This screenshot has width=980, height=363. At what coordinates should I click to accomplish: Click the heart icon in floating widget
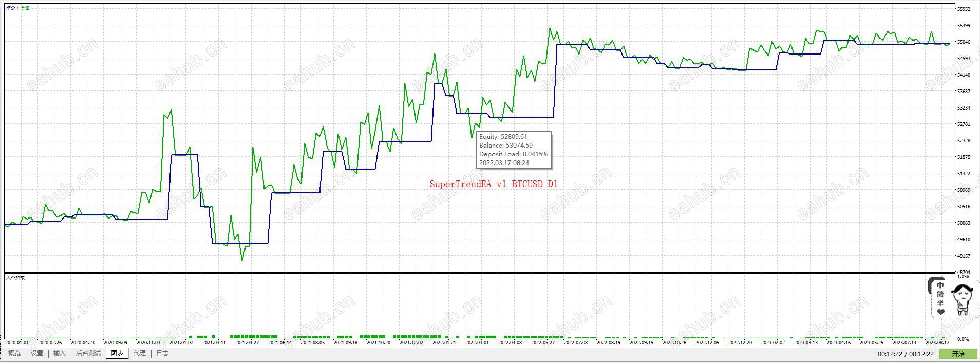[940, 312]
